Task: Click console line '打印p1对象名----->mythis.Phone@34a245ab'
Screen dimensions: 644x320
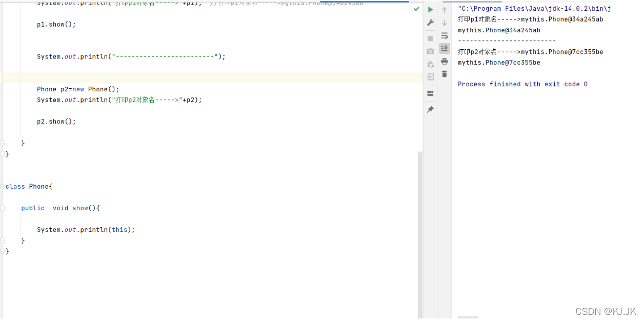Action: point(530,19)
